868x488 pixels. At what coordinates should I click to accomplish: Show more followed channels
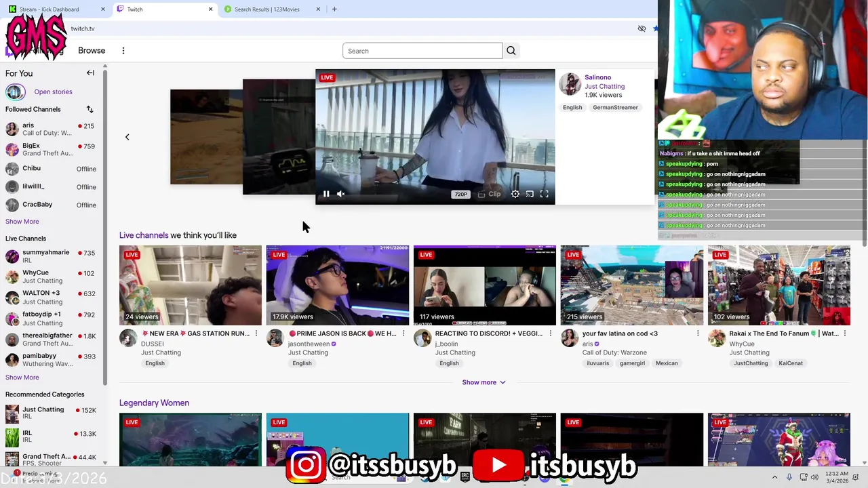22,222
